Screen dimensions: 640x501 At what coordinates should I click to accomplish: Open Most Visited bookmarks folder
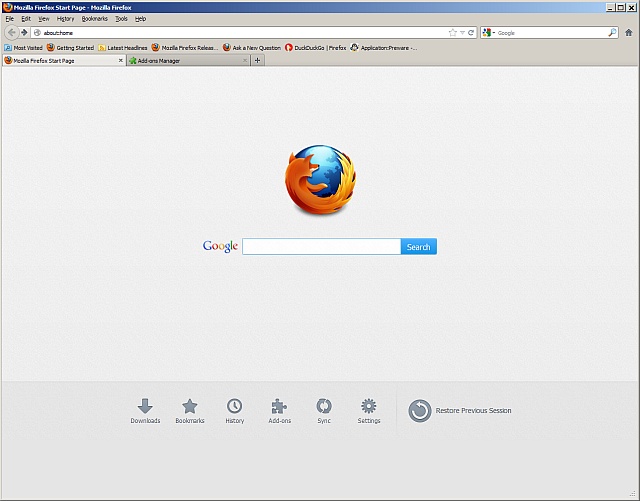tap(23, 48)
